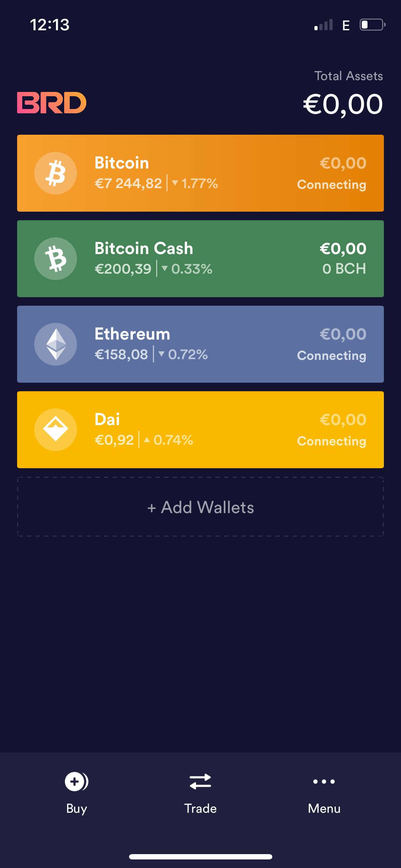The height and width of the screenshot is (868, 401).
Task: Tap the Total Assets amount
Action: [x=341, y=103]
